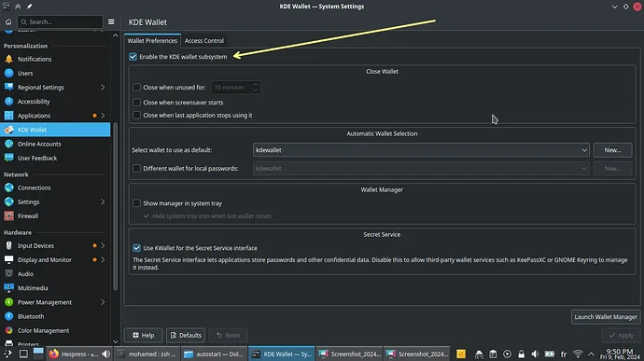Go to System Settings home page
644x361 pixels.
coord(8,21)
